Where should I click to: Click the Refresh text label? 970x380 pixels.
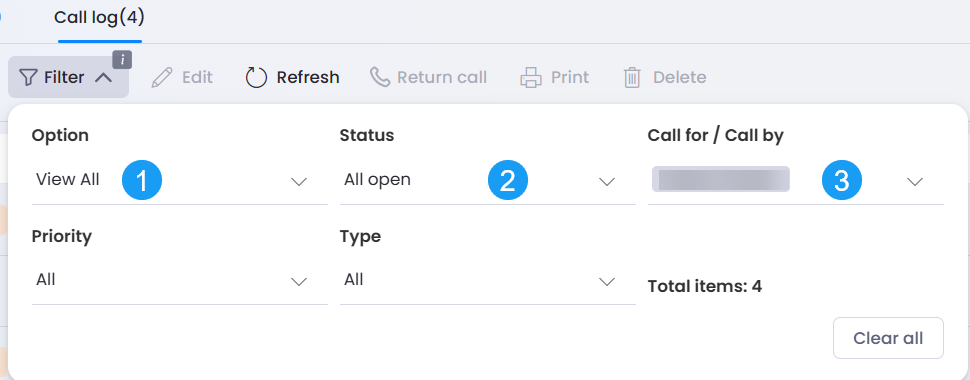(308, 77)
